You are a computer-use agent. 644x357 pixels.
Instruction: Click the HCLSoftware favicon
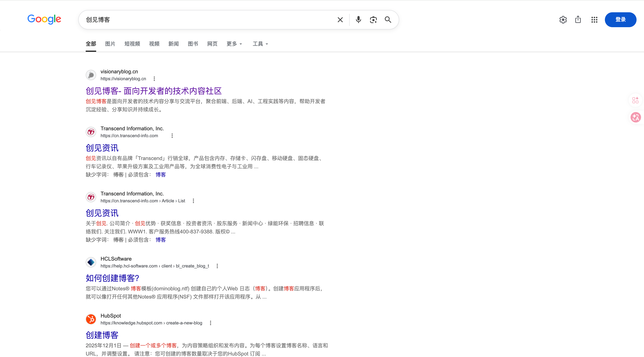coord(91,262)
